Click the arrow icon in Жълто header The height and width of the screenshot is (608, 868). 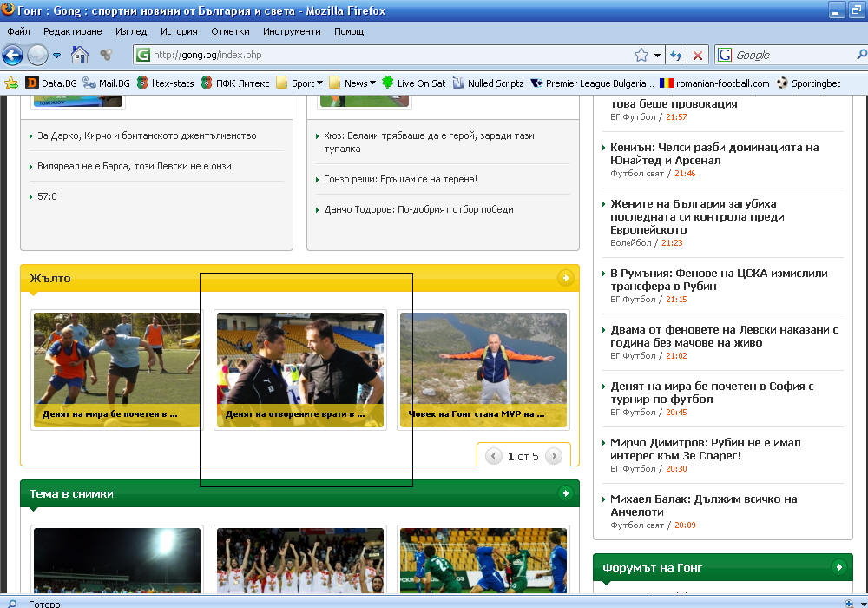565,277
